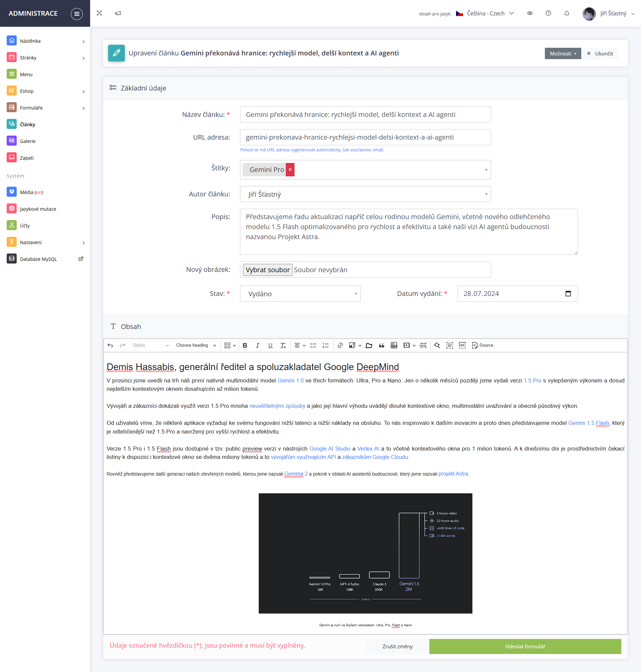Image resolution: width=641 pixels, height=672 pixels.
Task: Open the Možnosti dropdown button
Action: 563,54
